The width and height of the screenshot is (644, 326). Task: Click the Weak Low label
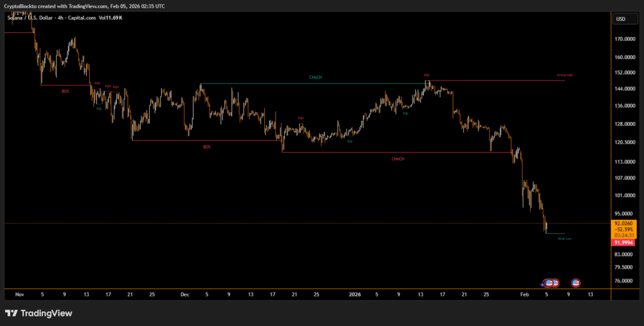tap(565, 239)
